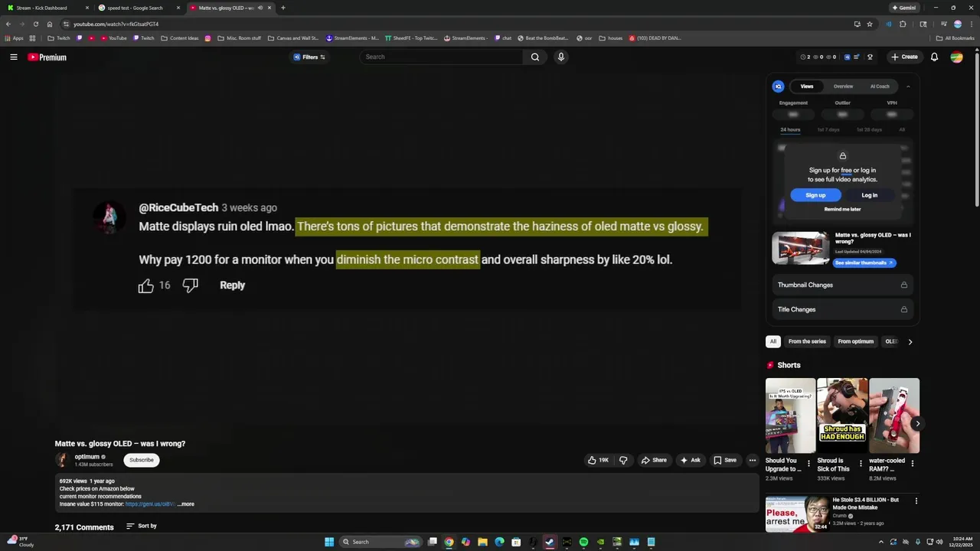Viewport: 980px width, 551px height.
Task: Save the video to a playlist
Action: coord(725,460)
